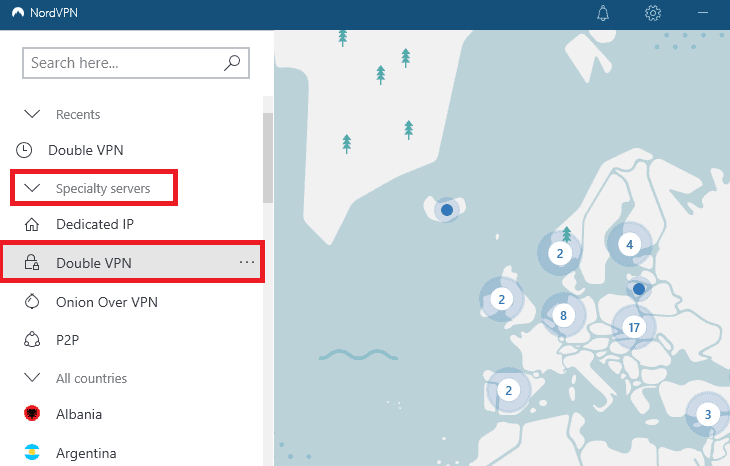Click the Specialty servers section label
This screenshot has height=466, width=730.
click(103, 189)
